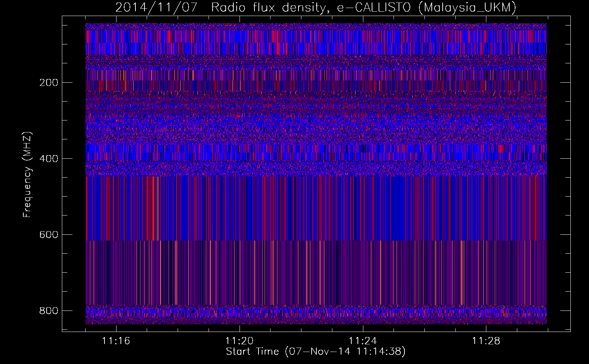
Task: Select the 'Frequency (MHZ)' y-axis label
Action: 27,174
